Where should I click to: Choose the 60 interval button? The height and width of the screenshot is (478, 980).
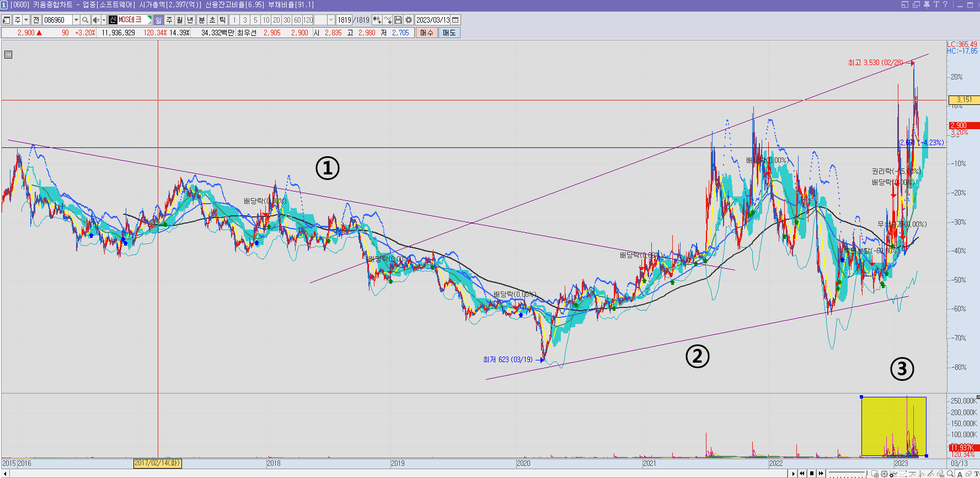pyautogui.click(x=297, y=20)
